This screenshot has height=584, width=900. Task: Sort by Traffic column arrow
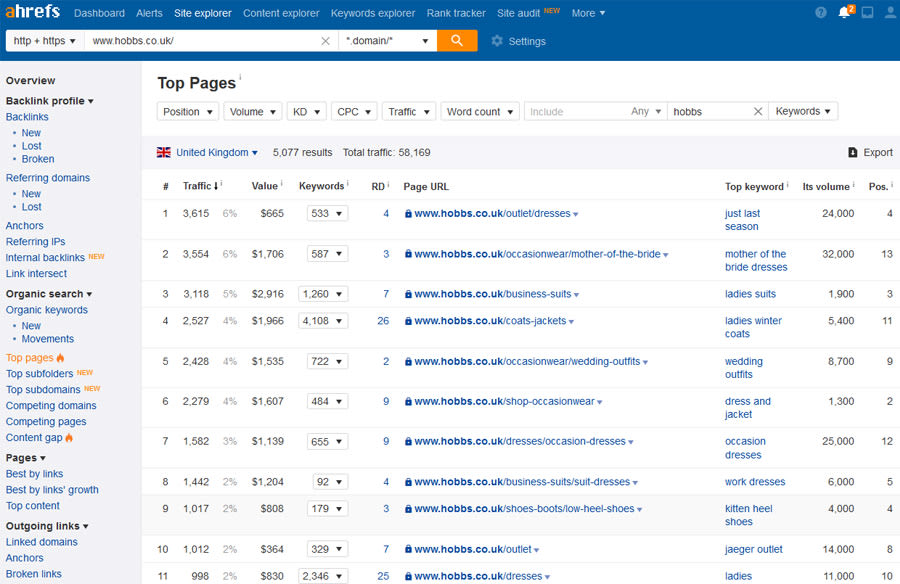point(216,186)
